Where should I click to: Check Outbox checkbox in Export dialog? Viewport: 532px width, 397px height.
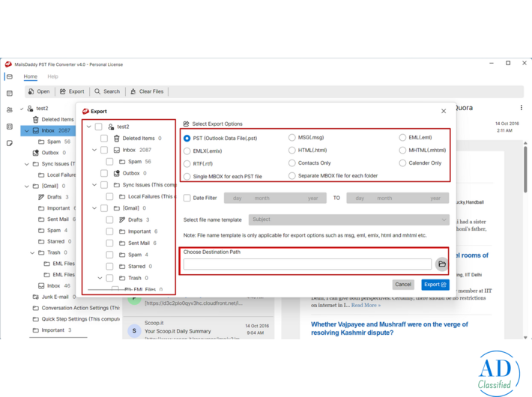click(104, 173)
